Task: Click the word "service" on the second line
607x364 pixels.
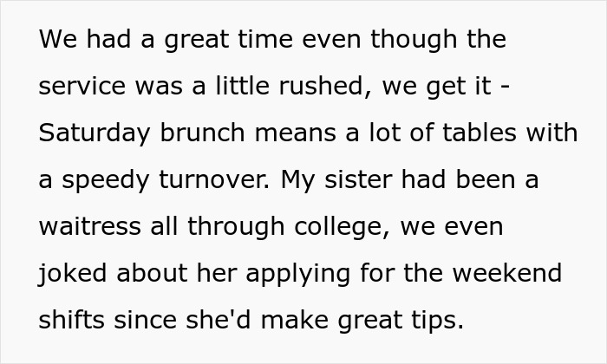Action: [x=82, y=87]
